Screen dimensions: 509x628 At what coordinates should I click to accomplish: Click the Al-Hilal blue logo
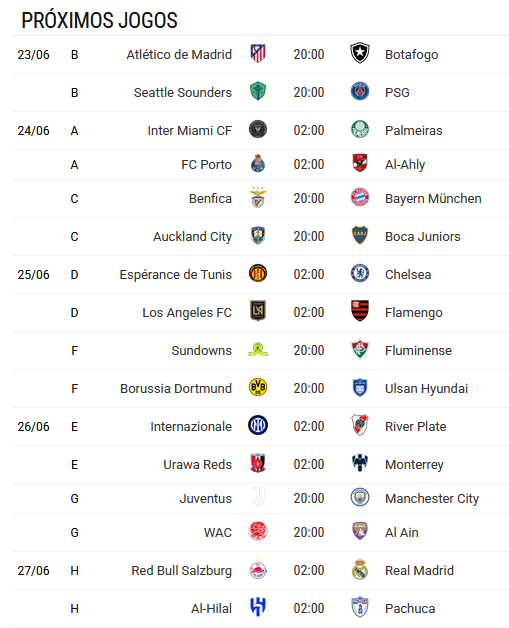(x=258, y=608)
